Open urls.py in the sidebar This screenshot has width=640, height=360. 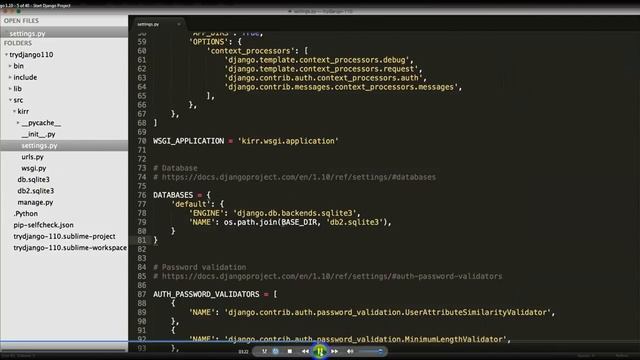[x=33, y=157]
